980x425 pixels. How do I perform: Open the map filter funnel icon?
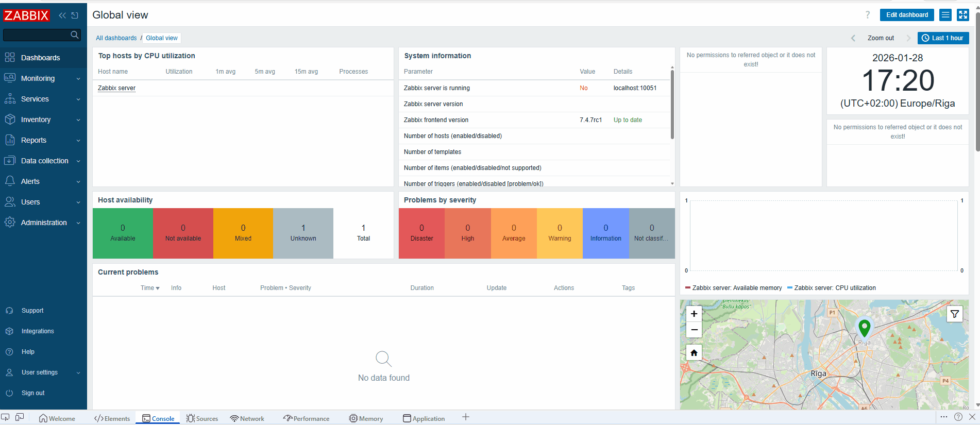(955, 314)
